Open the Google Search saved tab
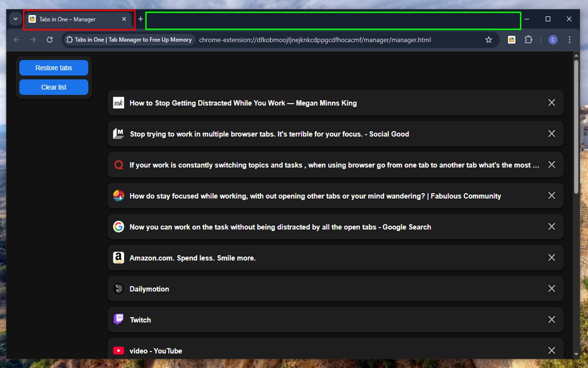 [x=280, y=227]
